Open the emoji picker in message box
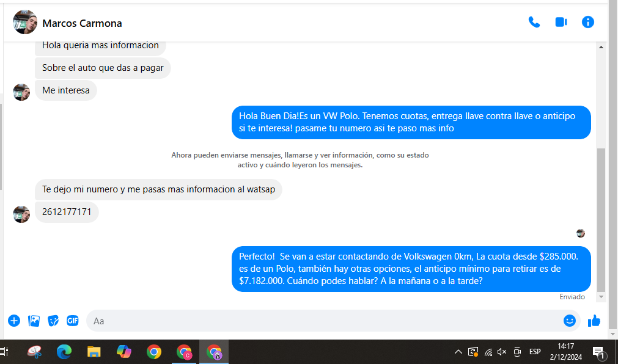 coord(570,321)
